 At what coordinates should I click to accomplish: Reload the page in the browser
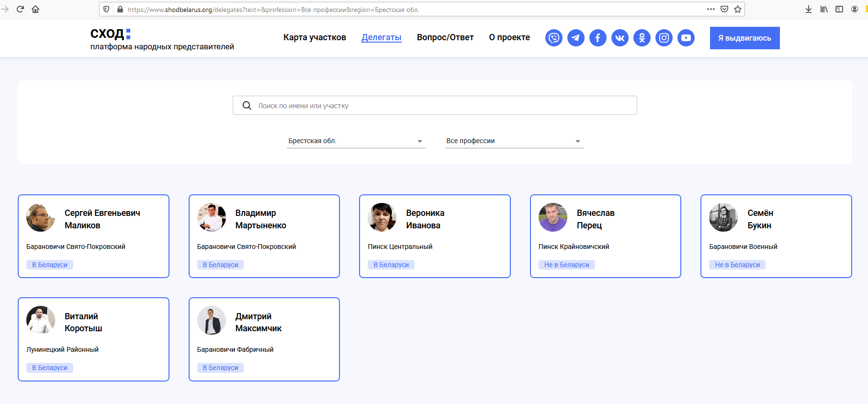click(x=20, y=9)
